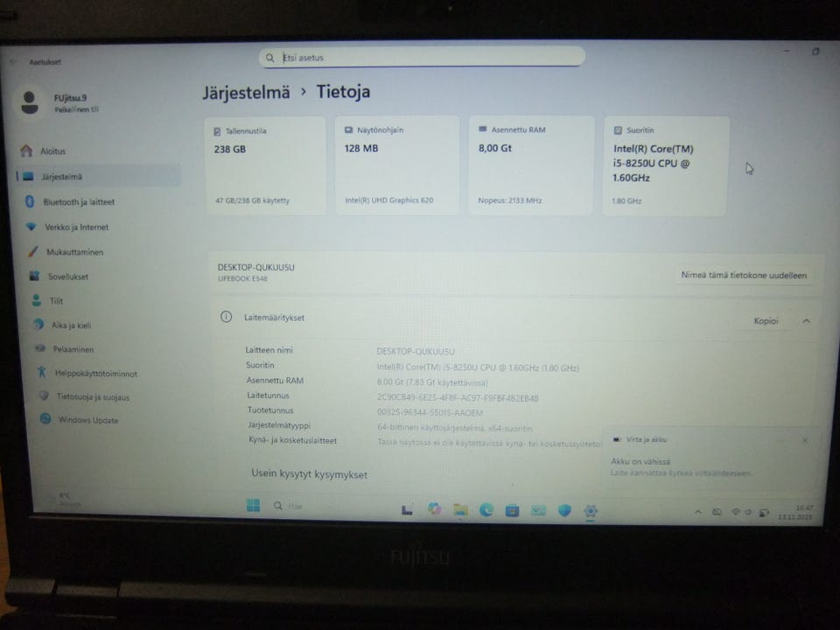Click the Etsi asetus search field

(422, 57)
